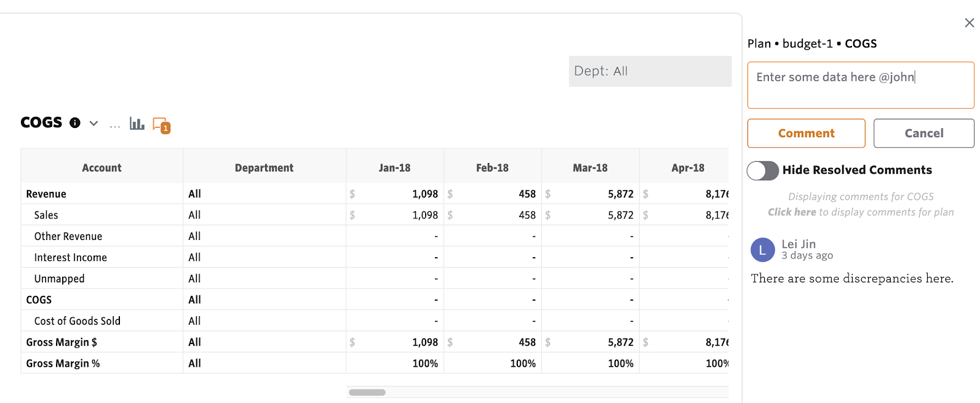Open the comments icon with badge
This screenshot has height=403, width=980.
point(161,125)
